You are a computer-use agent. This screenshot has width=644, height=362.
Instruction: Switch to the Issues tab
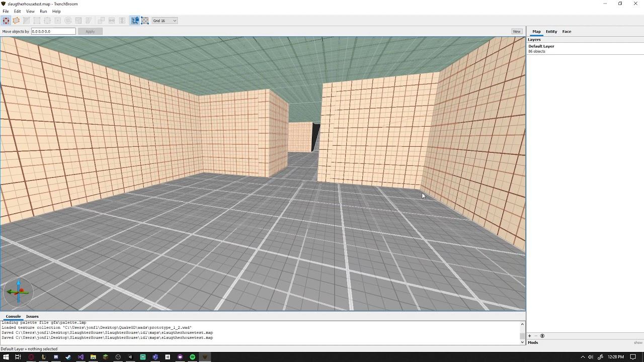click(32, 316)
